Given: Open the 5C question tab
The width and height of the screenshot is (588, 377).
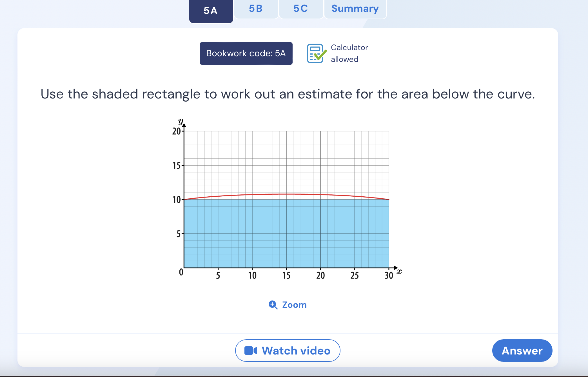Looking at the screenshot, I should click(x=301, y=9).
